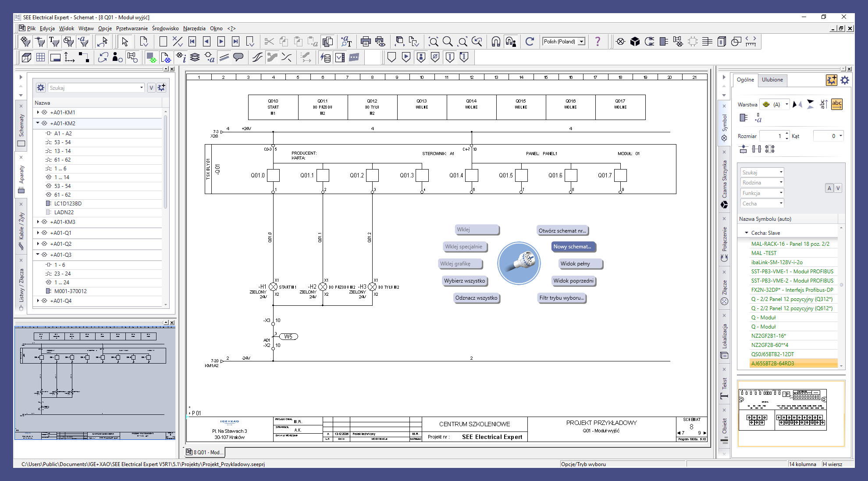Click the black cube black box icon

pos(635,42)
